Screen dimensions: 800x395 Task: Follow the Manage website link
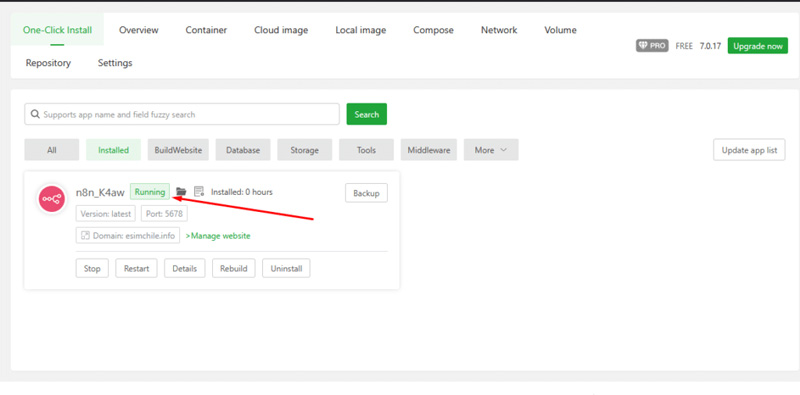218,236
